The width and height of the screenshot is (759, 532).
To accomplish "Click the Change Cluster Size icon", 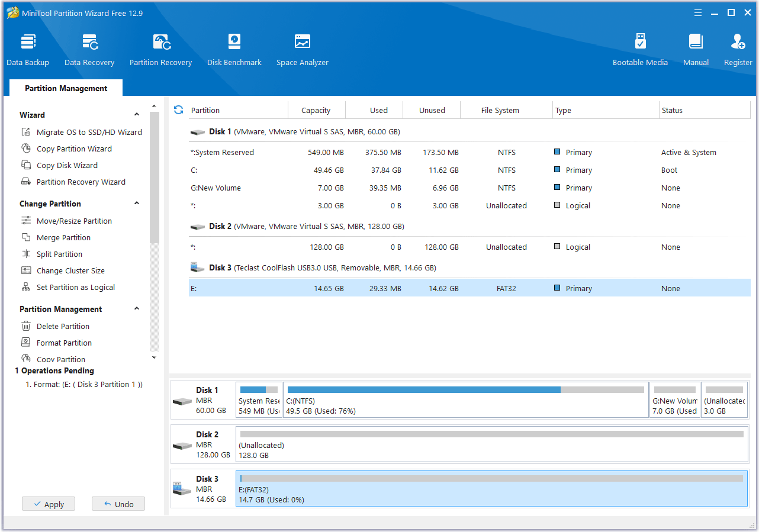I will [x=26, y=270].
